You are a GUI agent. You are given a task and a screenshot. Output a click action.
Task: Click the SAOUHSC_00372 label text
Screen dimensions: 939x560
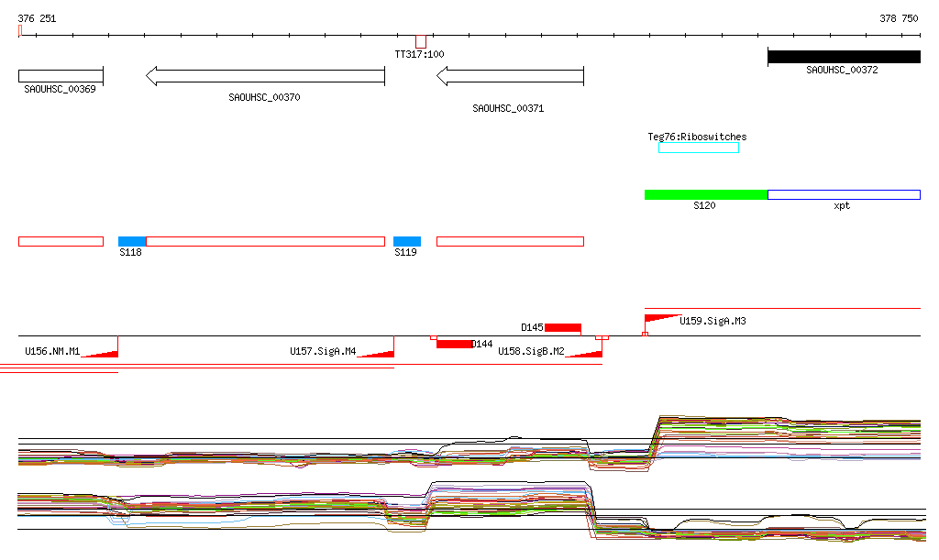[842, 70]
